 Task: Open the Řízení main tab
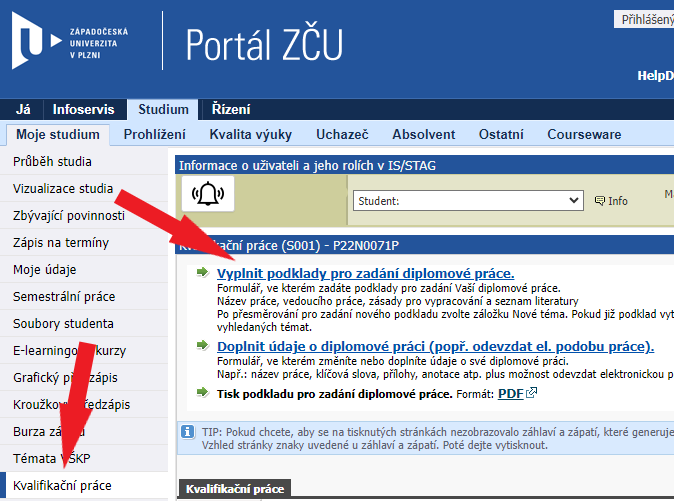pyautogui.click(x=231, y=110)
